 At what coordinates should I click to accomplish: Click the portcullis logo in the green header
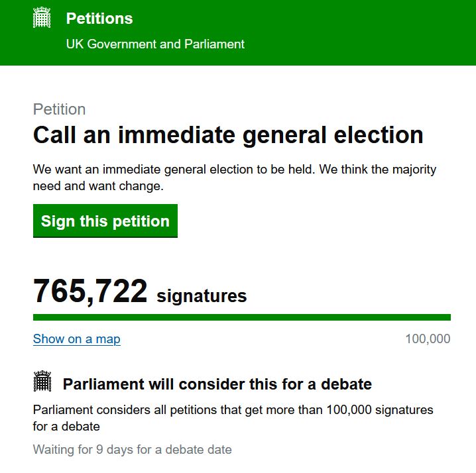[42, 18]
